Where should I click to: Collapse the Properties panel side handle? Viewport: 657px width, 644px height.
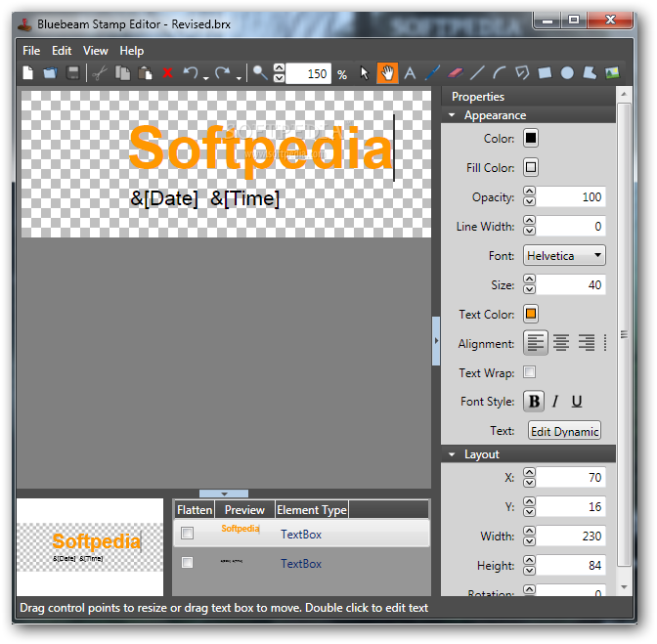pyautogui.click(x=436, y=341)
